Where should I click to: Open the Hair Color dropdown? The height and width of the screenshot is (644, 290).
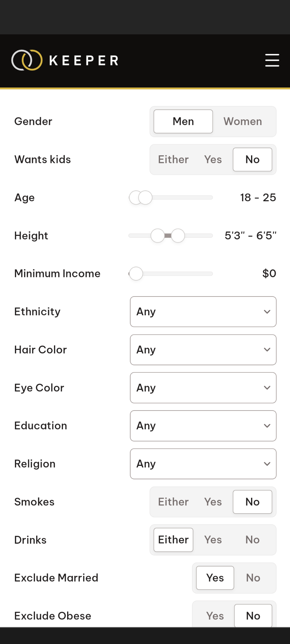click(203, 350)
